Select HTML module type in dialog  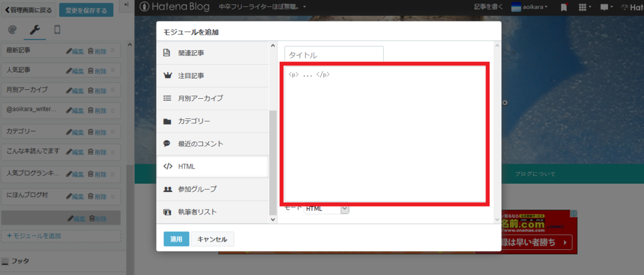[213, 167]
